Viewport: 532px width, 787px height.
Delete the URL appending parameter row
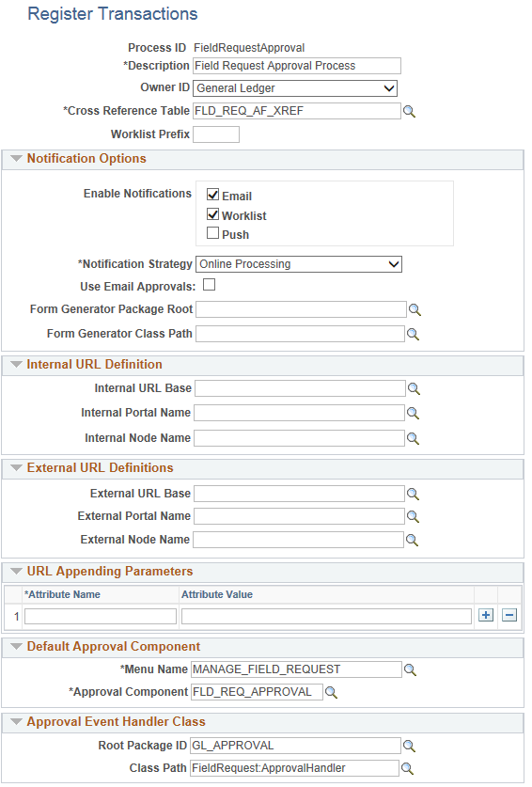[x=509, y=615]
